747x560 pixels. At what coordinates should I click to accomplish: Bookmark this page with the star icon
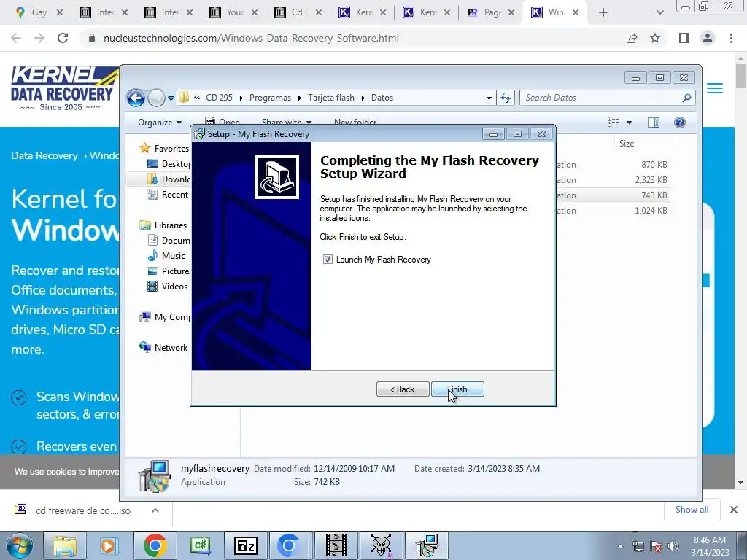(655, 38)
